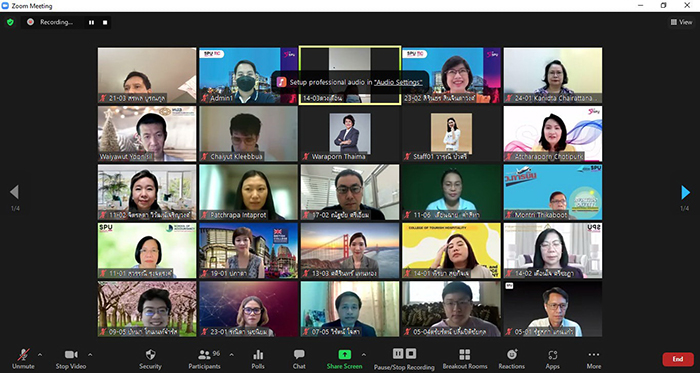This screenshot has width=700, height=373.
Task: Pause the recording in the top bar
Action: [92, 22]
